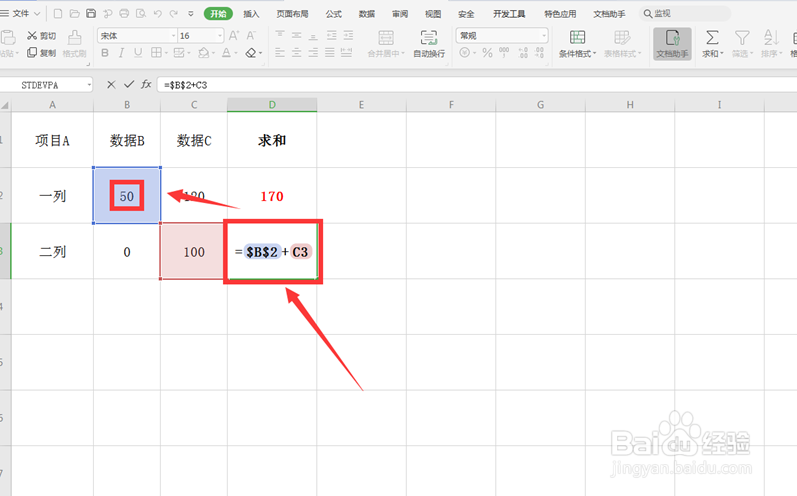Click in the formula bar showing =$B$2+C3
This screenshot has width=797, height=496.
coord(477,85)
